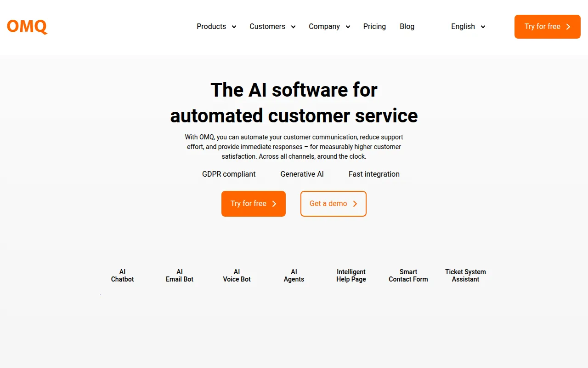588x368 pixels.
Task: Select the AI Voice Bot tab
Action: (x=237, y=276)
